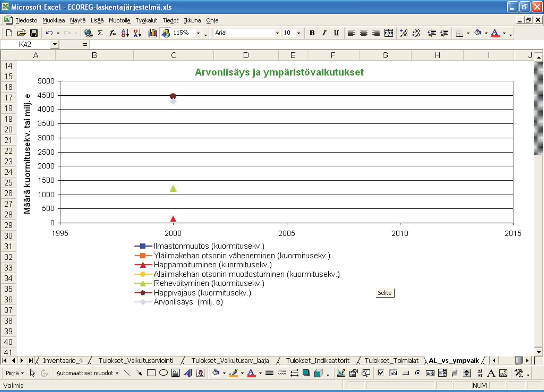This screenshot has height=392, width=544.
Task: Insert WordArt
Action: coord(188,373)
